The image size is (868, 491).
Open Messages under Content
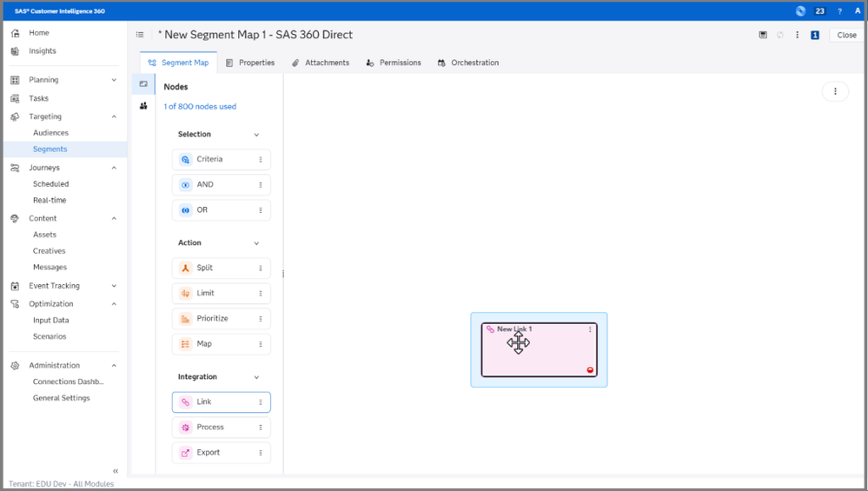tap(50, 268)
